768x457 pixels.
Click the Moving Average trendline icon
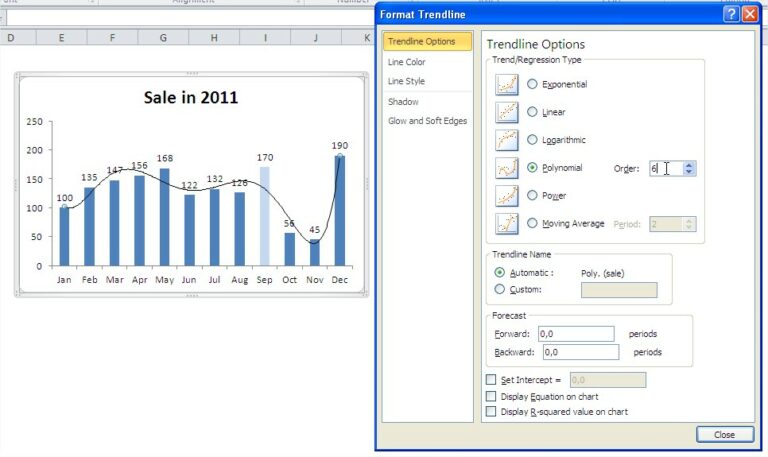507,224
